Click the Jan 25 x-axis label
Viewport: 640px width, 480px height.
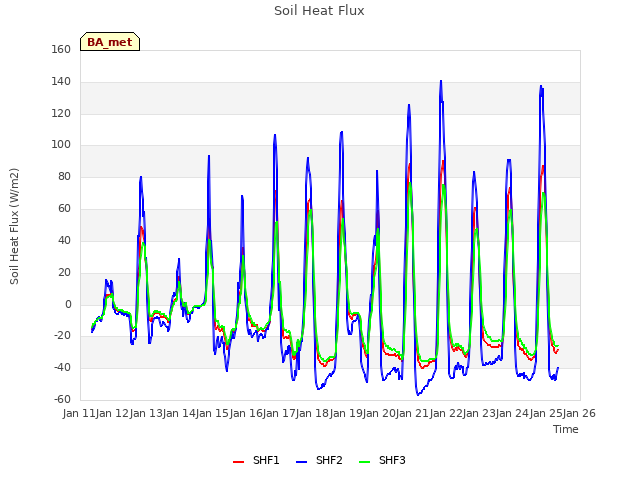coord(546,413)
